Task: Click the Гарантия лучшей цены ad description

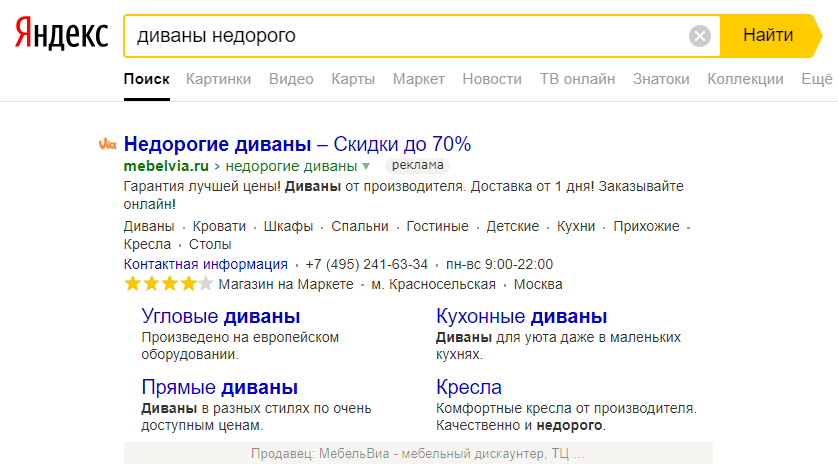Action: tap(404, 195)
